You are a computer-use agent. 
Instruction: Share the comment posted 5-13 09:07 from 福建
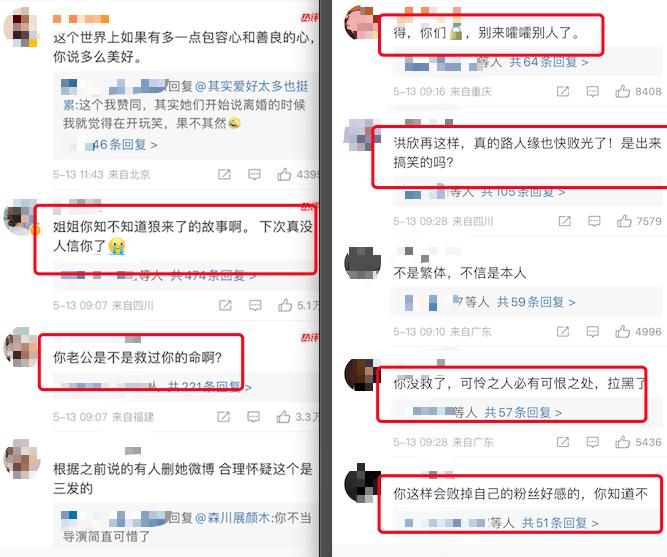223,417
